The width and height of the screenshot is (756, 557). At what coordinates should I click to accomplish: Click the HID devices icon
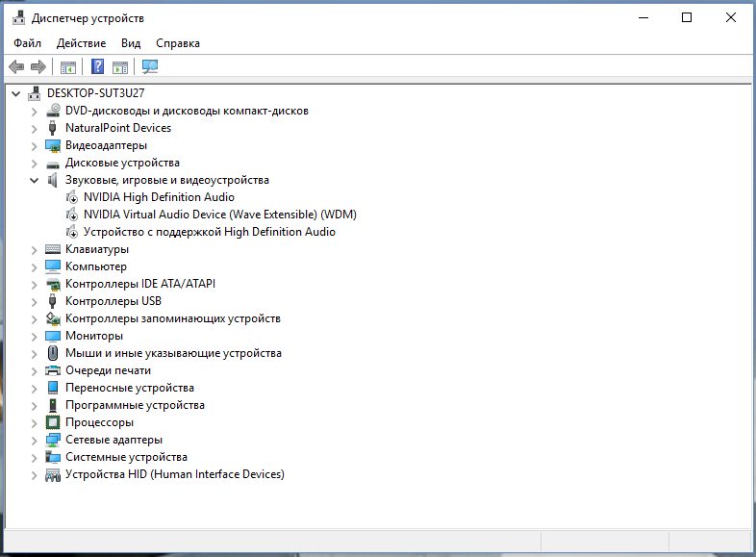53,475
